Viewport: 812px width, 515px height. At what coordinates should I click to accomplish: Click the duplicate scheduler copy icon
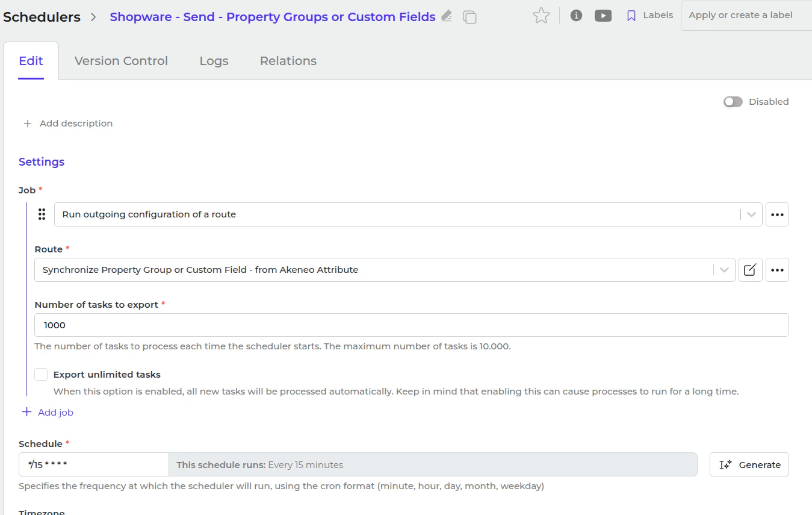pyautogui.click(x=470, y=17)
